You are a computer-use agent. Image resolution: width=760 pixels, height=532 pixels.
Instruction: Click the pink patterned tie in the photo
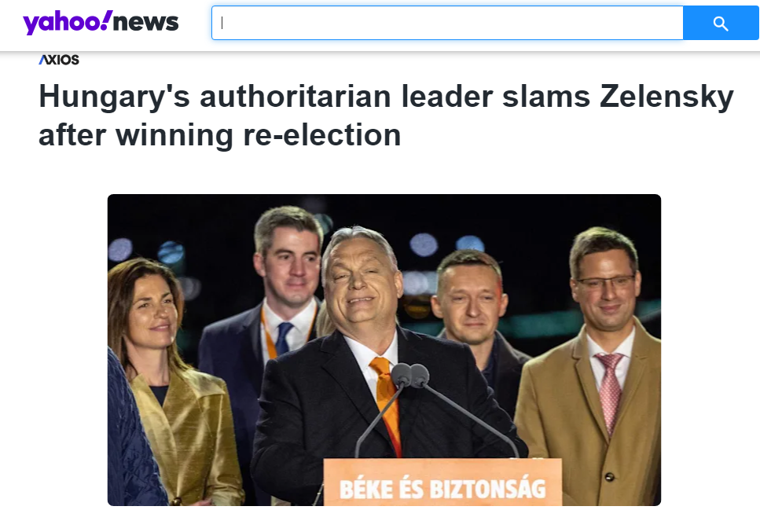(609, 390)
